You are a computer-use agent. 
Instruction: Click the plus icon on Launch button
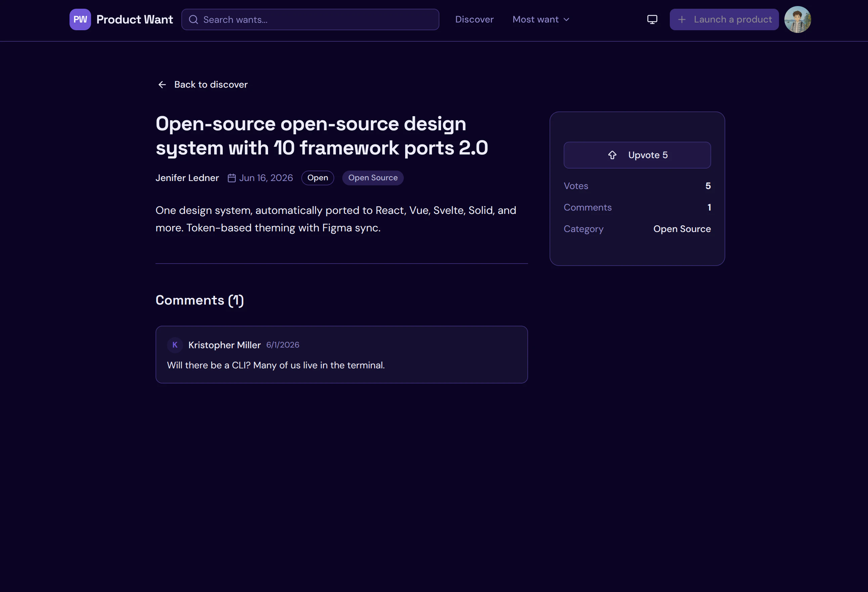point(682,19)
